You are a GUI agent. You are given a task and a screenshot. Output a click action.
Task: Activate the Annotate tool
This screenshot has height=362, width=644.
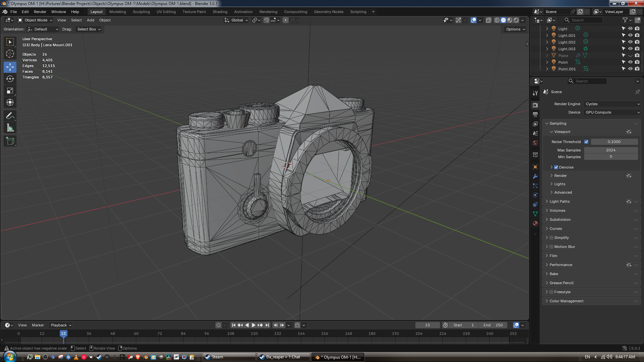click(10, 116)
